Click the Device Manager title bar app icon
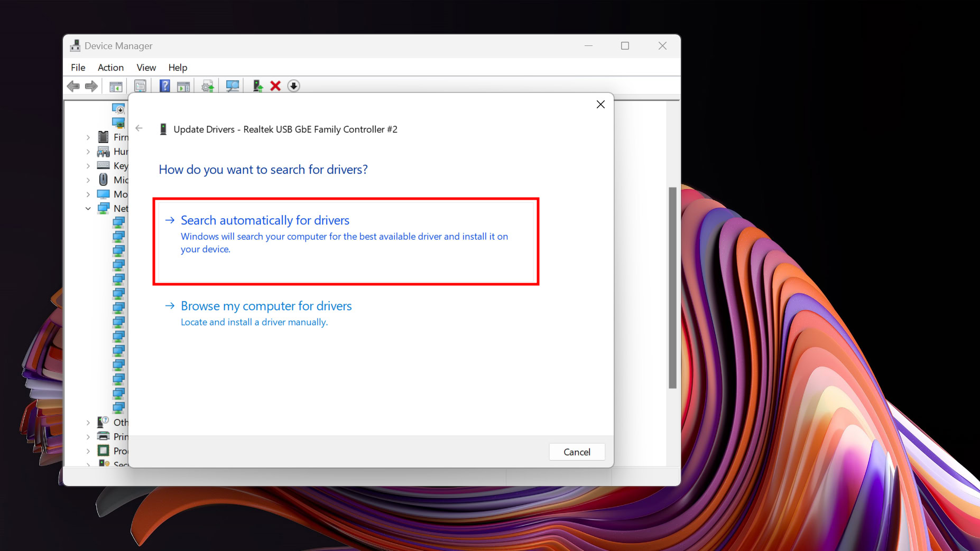 [x=75, y=46]
